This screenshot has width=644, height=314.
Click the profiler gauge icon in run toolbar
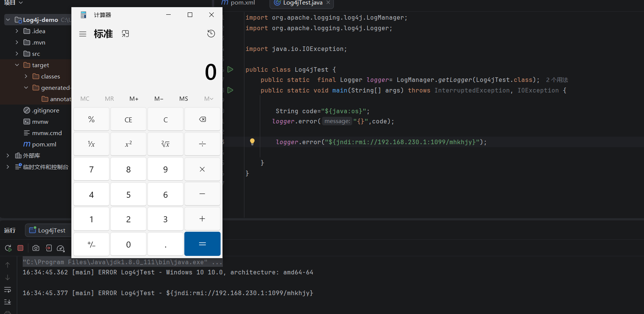click(61, 248)
